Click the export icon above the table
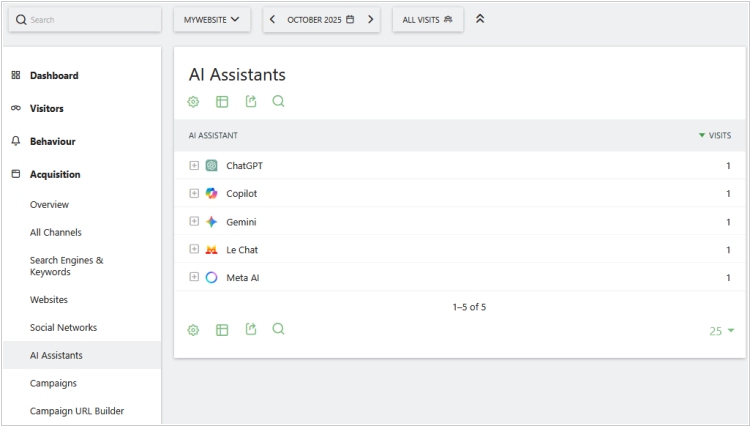Screen dimensions: 750x426 pos(251,101)
